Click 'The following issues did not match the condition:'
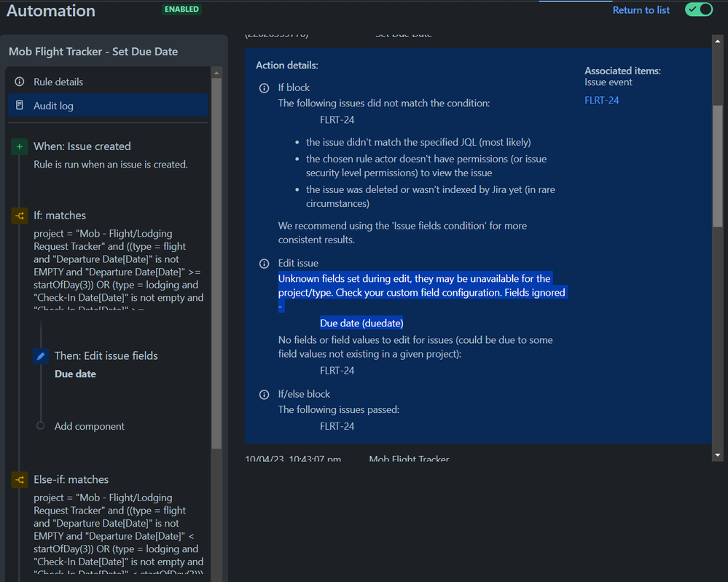This screenshot has height=582, width=728. 384,103
